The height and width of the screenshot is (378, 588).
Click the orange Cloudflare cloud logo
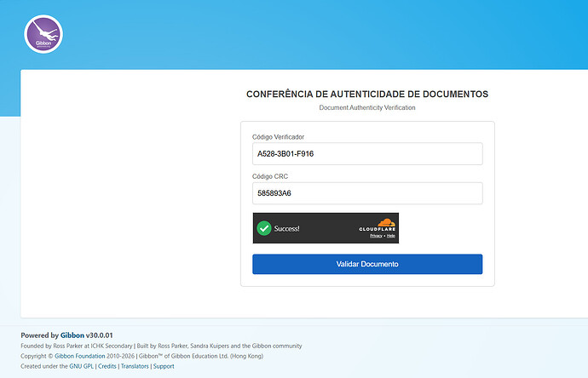coord(386,222)
